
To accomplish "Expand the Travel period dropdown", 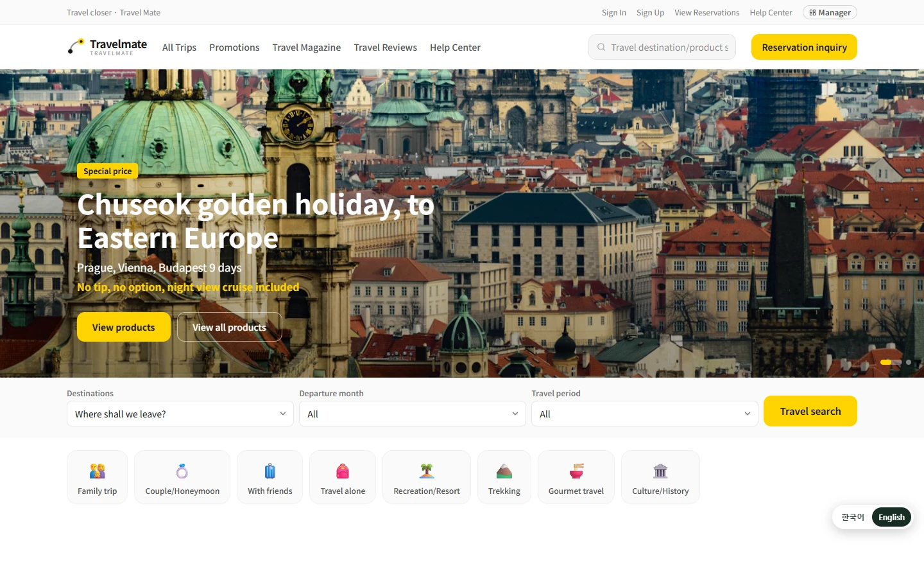I will (x=645, y=414).
